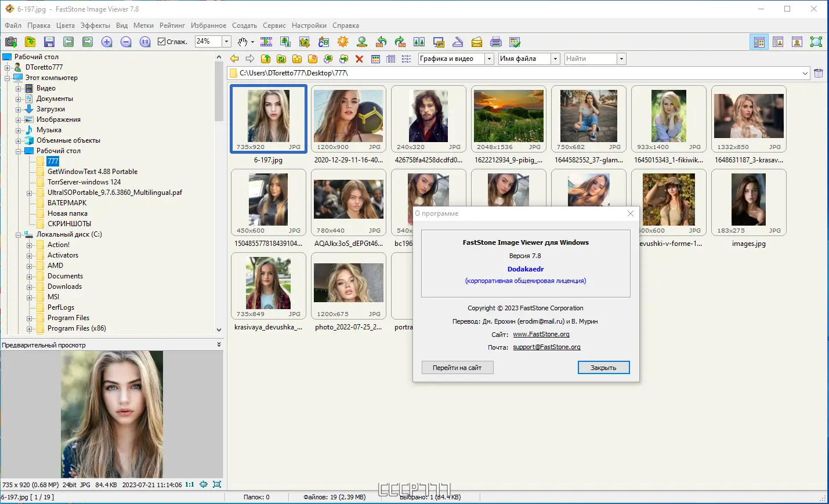Click the email (envelope) icon
The image size is (829, 504).
477,42
